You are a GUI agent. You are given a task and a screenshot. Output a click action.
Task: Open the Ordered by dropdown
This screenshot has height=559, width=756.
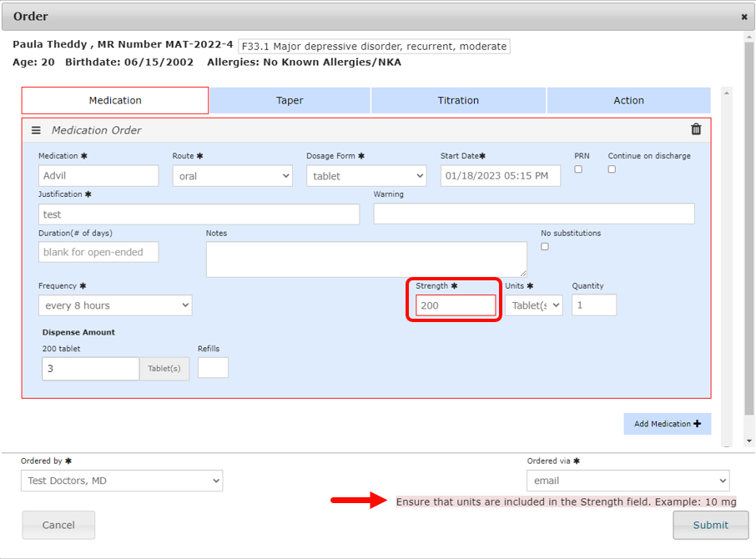tap(122, 481)
